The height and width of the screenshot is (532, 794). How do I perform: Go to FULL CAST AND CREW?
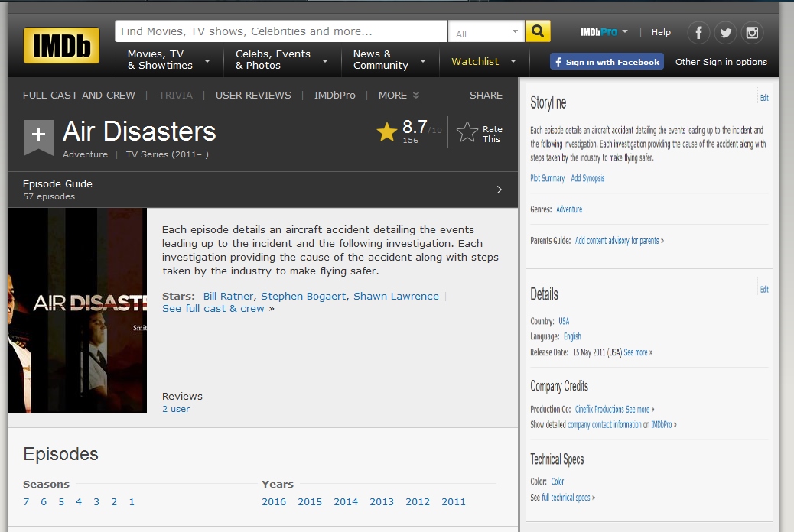tap(79, 96)
